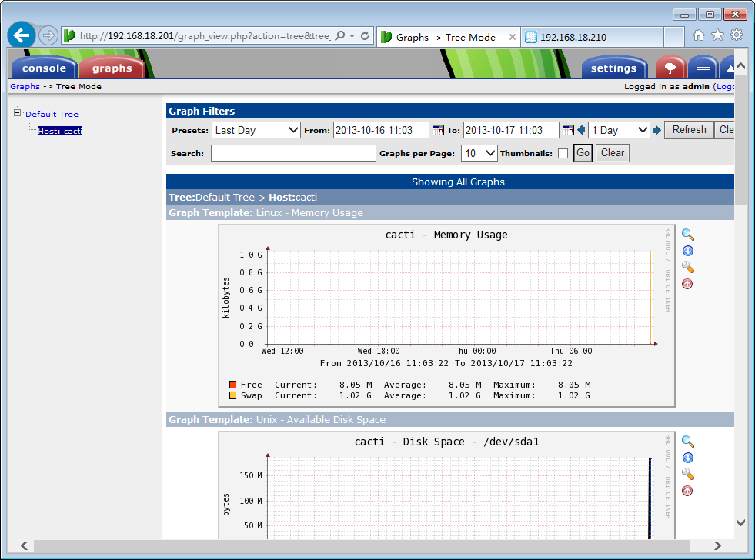
Task: Shift time span backward with left arrow
Action: tap(581, 130)
